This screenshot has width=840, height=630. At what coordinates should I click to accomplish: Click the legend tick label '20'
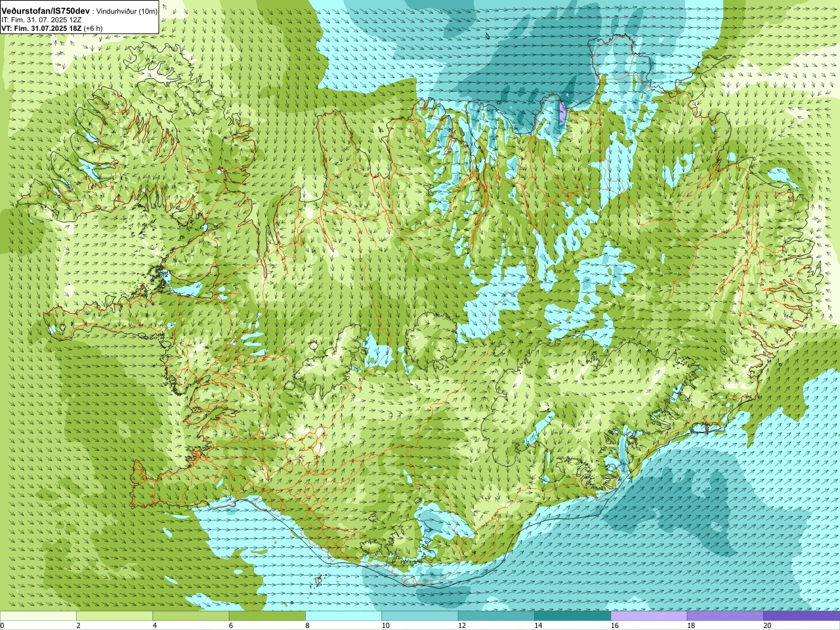[767, 625]
